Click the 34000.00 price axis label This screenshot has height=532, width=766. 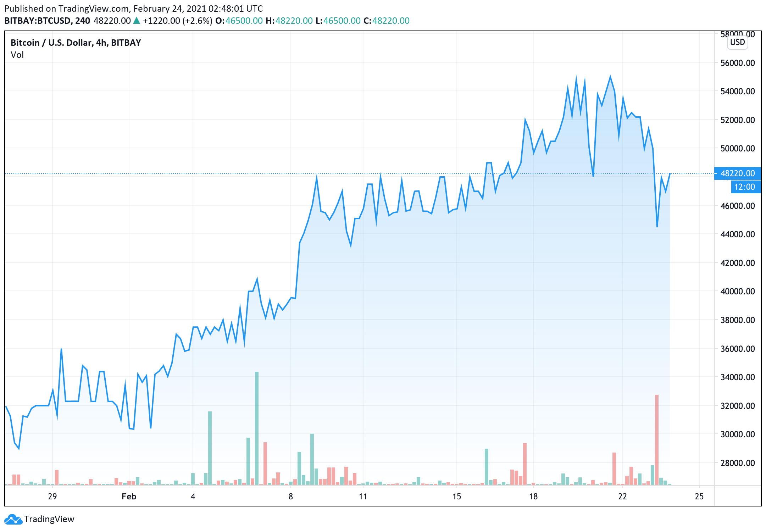click(738, 377)
